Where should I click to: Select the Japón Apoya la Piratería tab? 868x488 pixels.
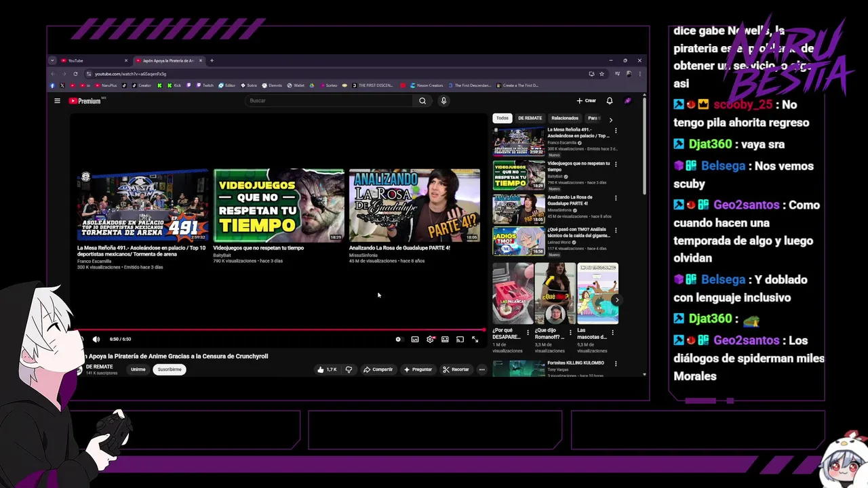click(167, 60)
